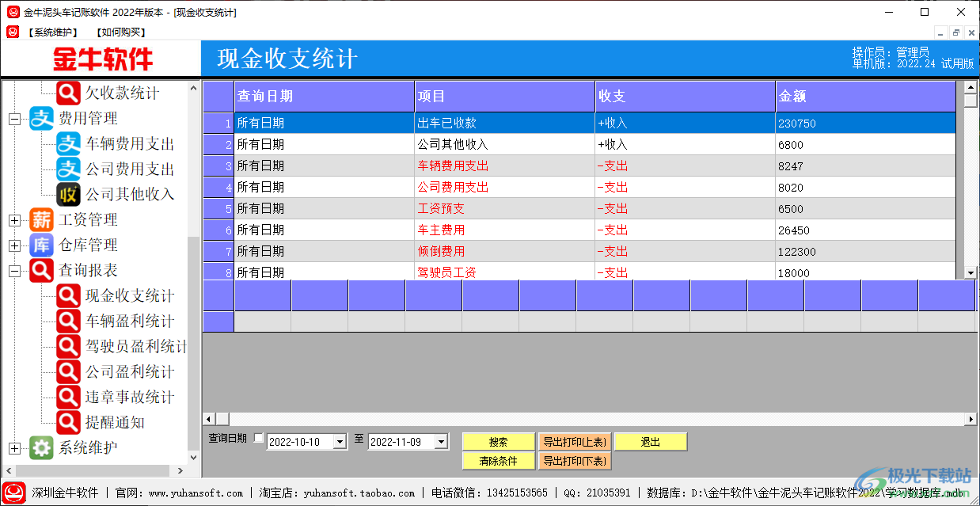Click the sidebar tree scroll-down arrow
Viewport: 980px width, 506px height.
pyautogui.click(x=194, y=457)
